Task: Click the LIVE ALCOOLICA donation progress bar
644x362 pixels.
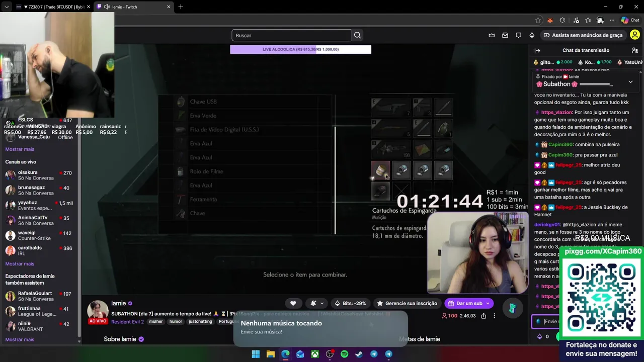Action: tap(300, 49)
